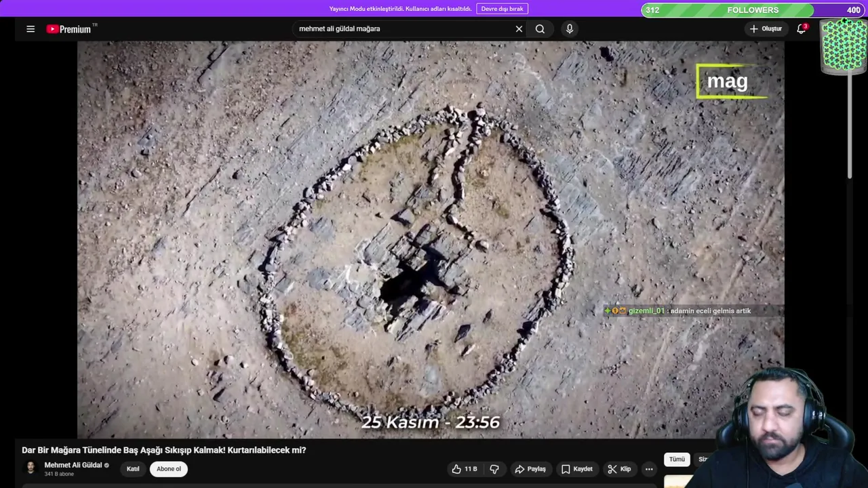Click the FOLLOWERS 312/400 goal bar

753,10
